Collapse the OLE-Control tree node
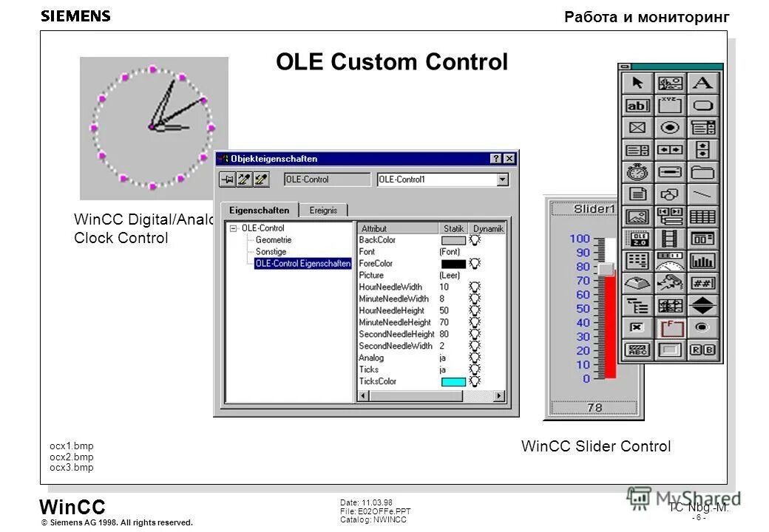 tap(234, 228)
